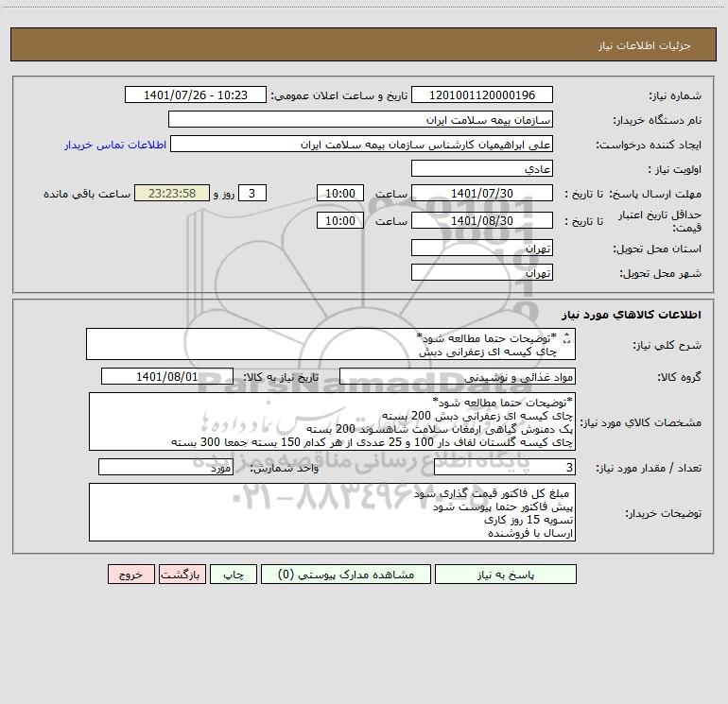Click scroll stepper in شرح کلی نیاز box
The height and width of the screenshot is (704, 728).
566,338
